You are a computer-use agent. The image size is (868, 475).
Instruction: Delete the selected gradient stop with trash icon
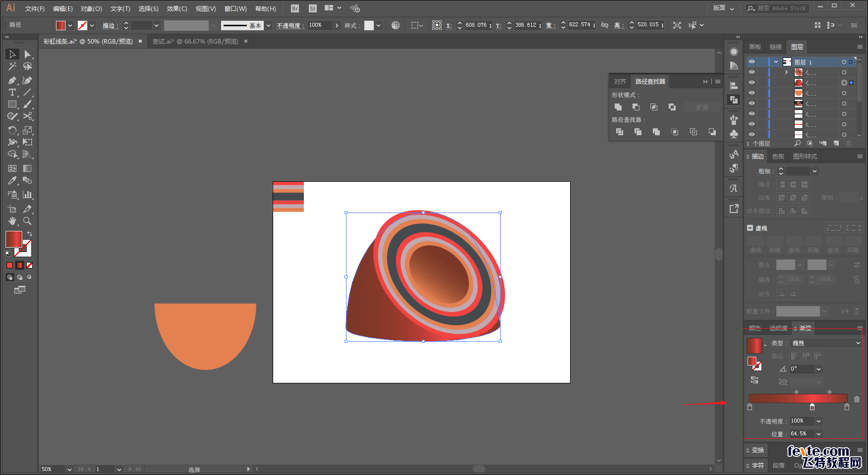coord(857,399)
